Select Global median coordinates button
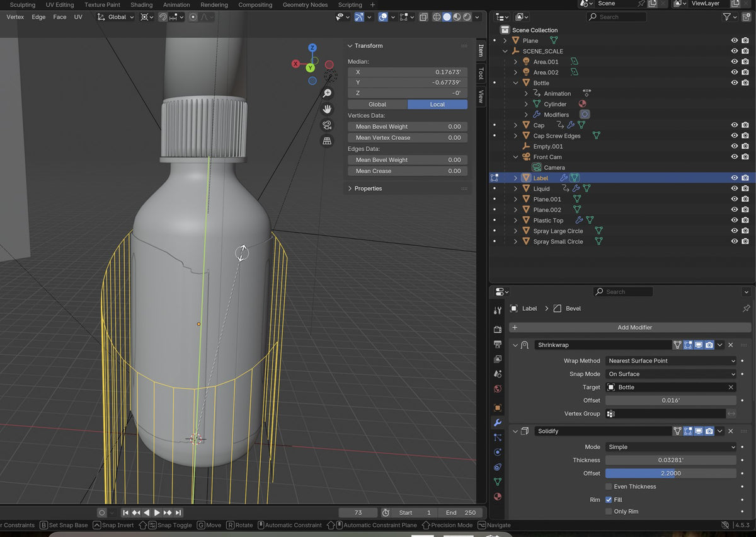756x537 pixels. pos(377,105)
